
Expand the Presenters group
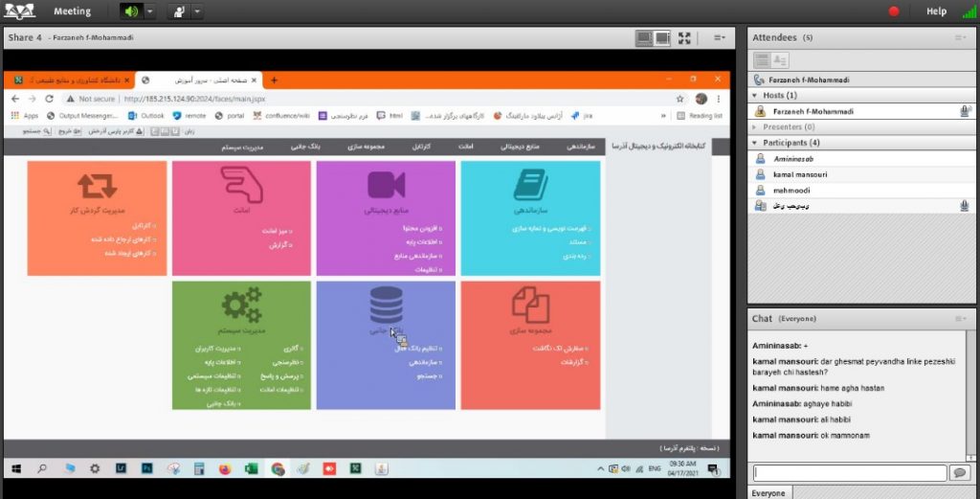coord(756,126)
